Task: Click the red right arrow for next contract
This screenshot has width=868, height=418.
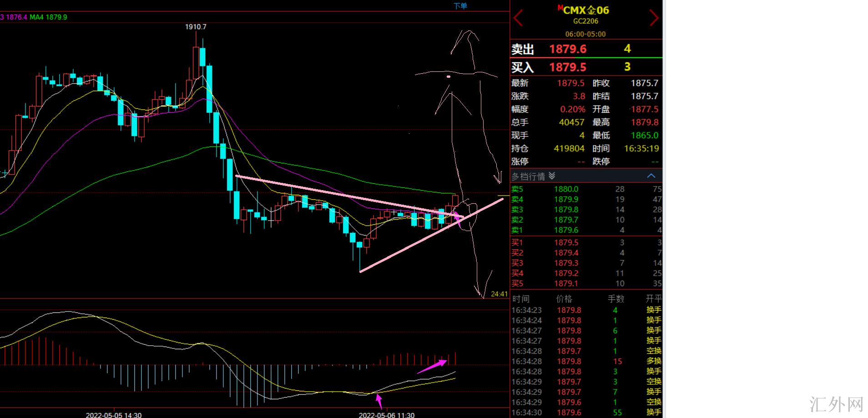Action: pos(654,18)
